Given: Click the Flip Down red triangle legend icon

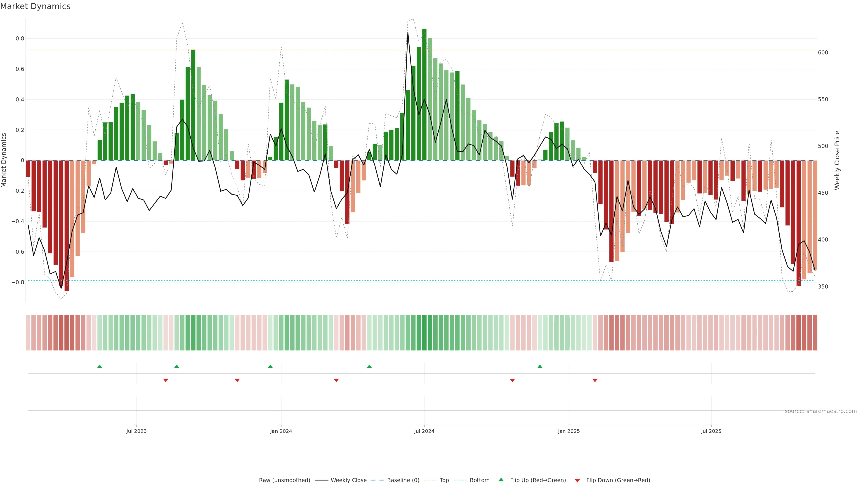Looking at the screenshot, I should click(x=577, y=480).
